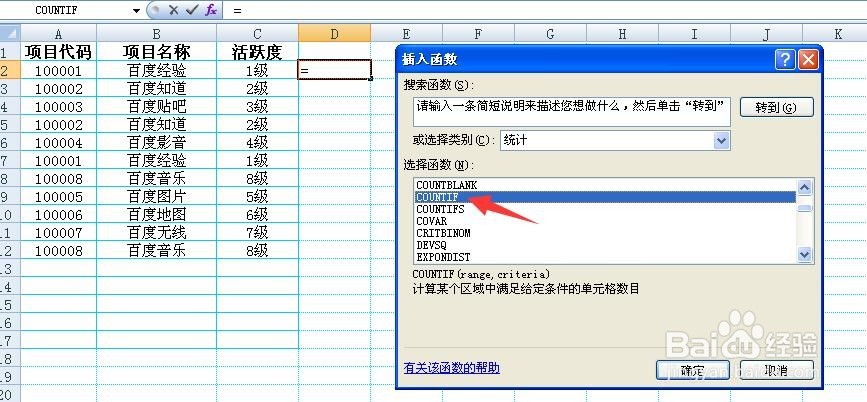Click cell 百度地图

pos(156,215)
